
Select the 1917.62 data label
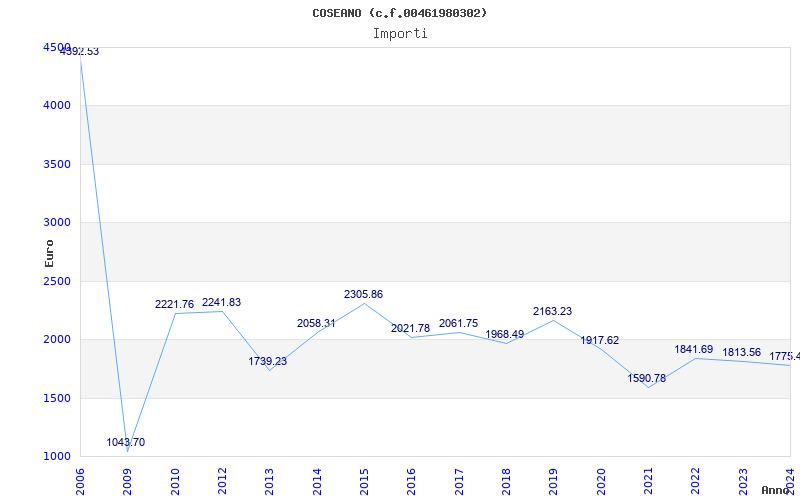click(599, 340)
